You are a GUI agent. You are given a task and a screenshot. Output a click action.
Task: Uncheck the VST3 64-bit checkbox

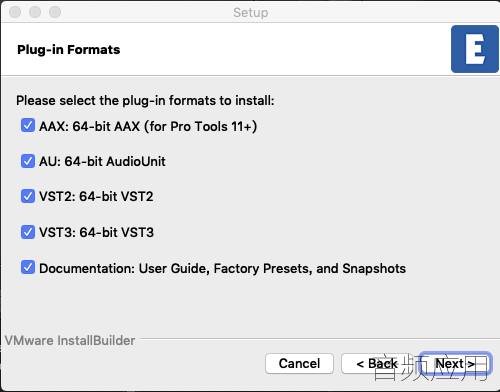pos(28,232)
